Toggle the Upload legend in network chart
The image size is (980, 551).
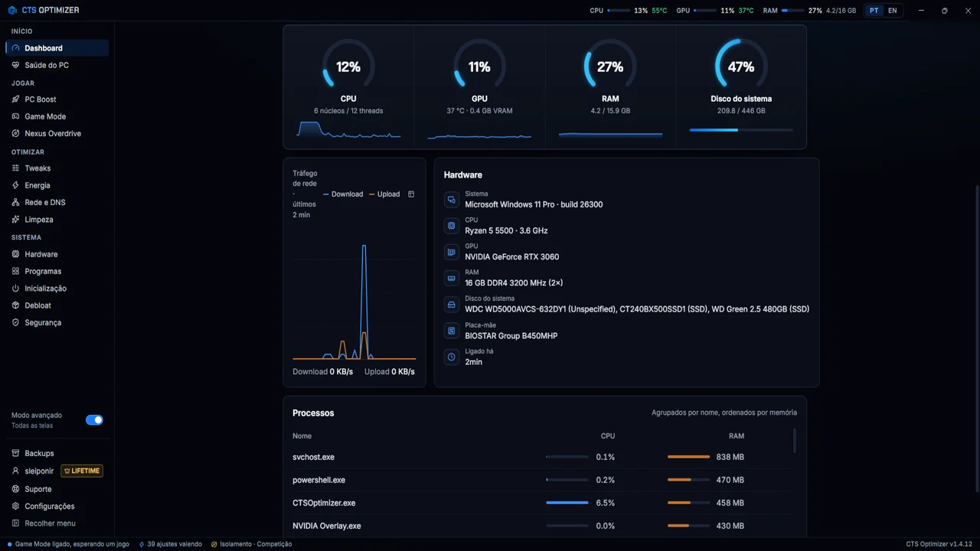[x=384, y=194]
